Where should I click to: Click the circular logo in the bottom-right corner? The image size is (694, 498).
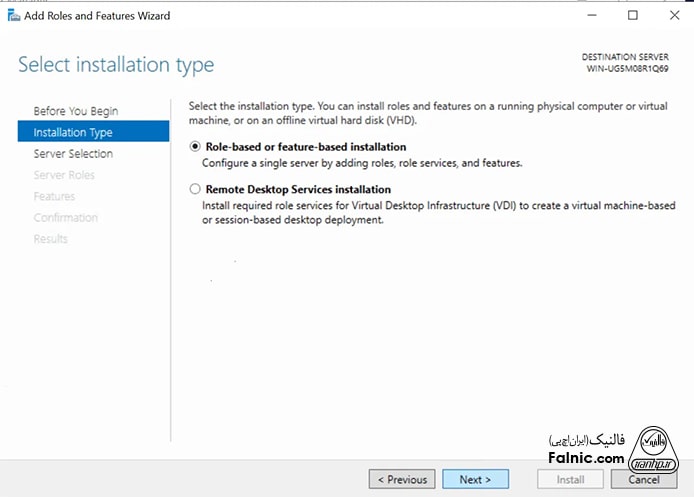coord(656,449)
